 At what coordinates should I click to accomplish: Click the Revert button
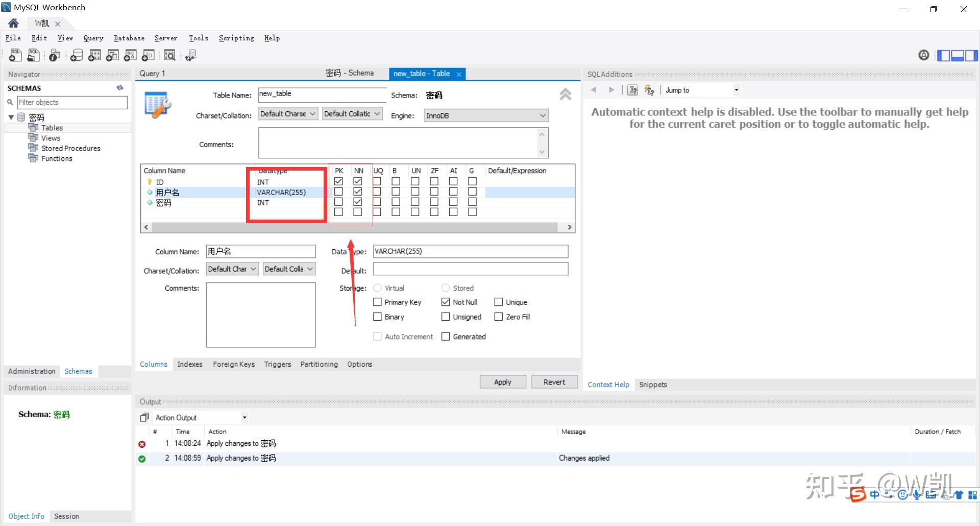pyautogui.click(x=554, y=382)
